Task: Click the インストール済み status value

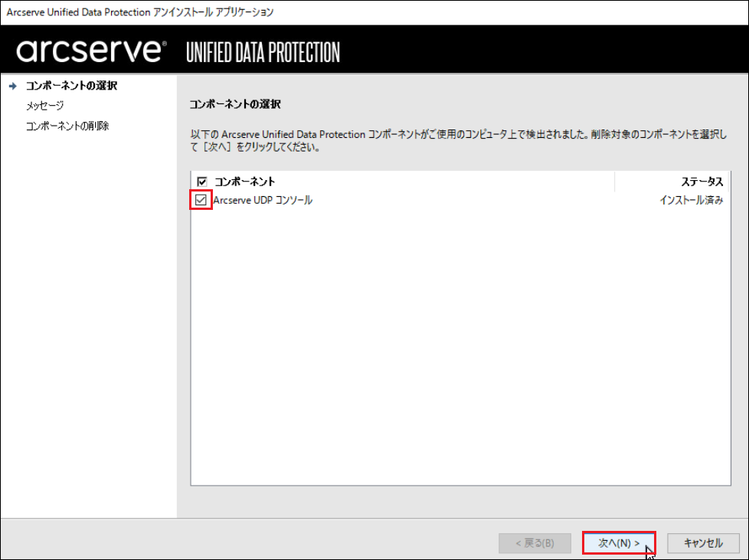Action: click(x=692, y=200)
